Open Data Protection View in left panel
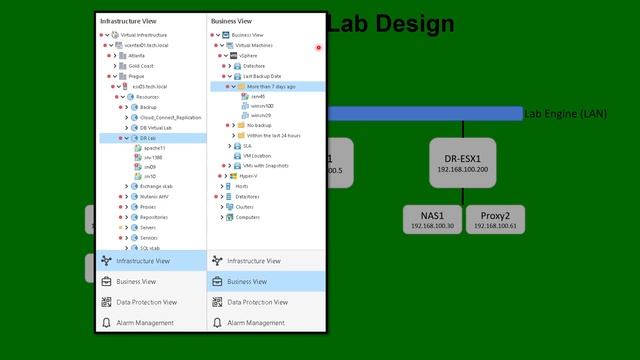This screenshot has height=360, width=640. tap(151, 302)
